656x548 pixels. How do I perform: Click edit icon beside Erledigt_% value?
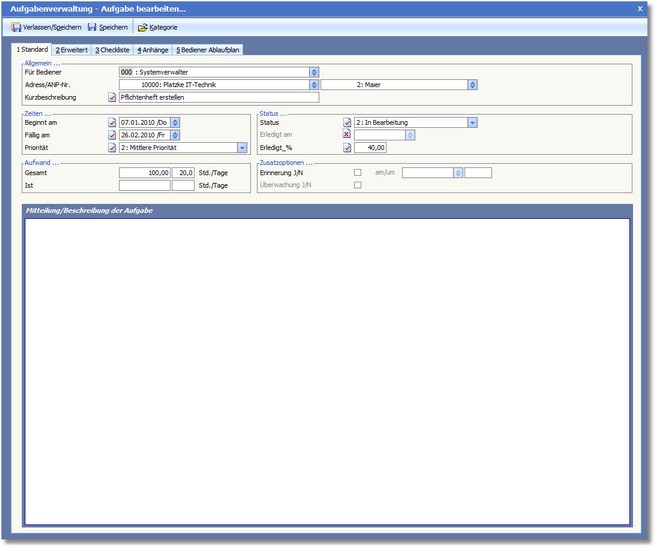[x=347, y=147]
